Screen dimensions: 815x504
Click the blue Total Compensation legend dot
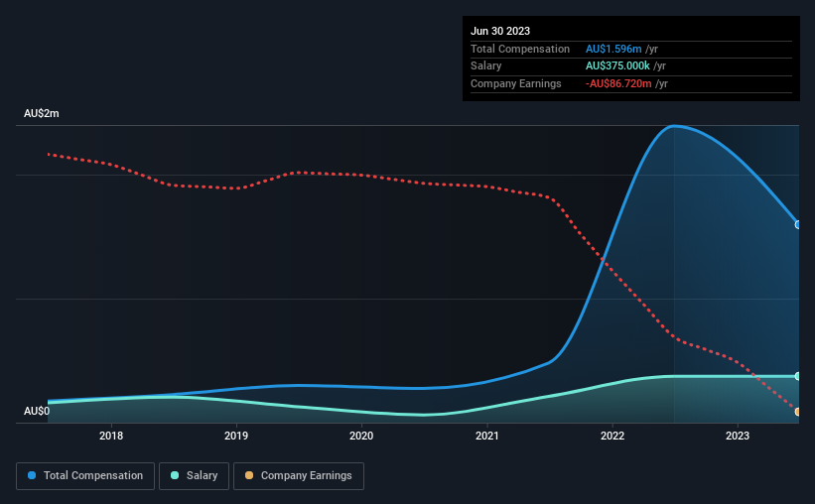tap(32, 475)
